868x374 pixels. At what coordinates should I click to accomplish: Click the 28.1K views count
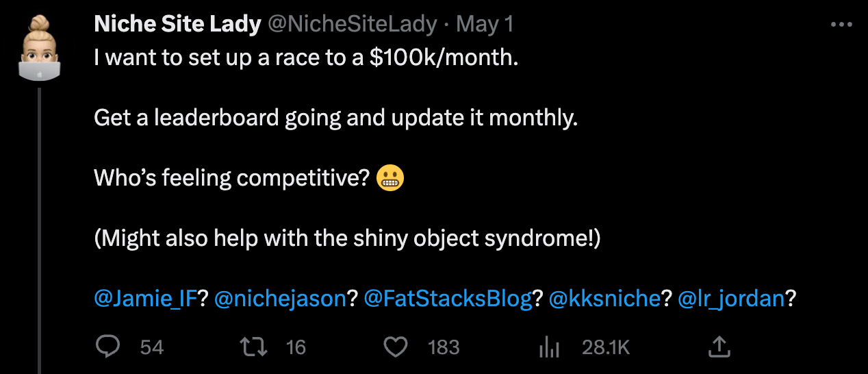pyautogui.click(x=606, y=348)
